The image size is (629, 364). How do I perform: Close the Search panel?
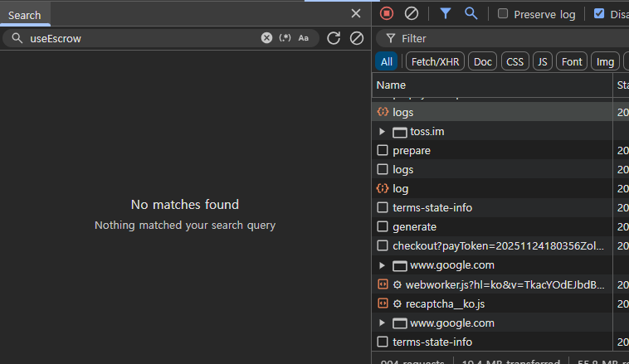point(356,13)
